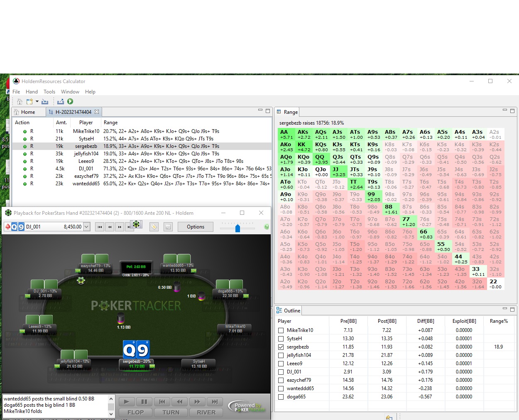
Task: Click the Play button in bottom playback controls
Action: tap(127, 402)
